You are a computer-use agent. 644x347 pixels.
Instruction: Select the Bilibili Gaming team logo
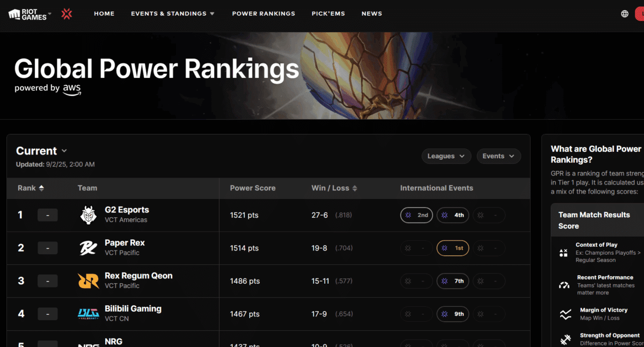[x=87, y=314]
